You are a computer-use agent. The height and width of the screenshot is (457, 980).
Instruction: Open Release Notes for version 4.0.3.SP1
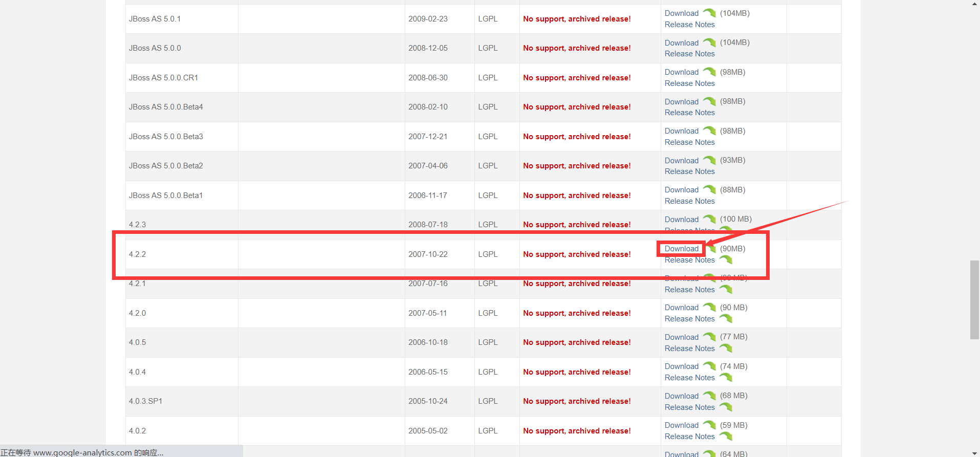(x=690, y=407)
